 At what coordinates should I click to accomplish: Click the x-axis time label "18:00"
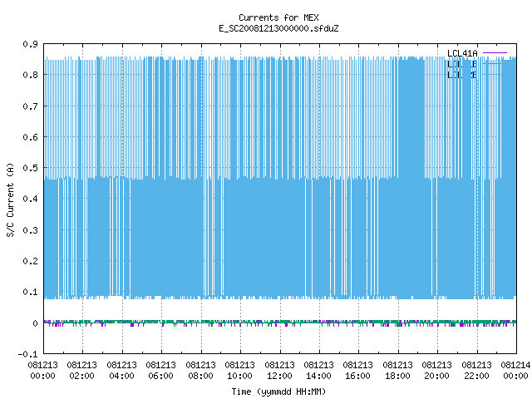[x=397, y=376]
